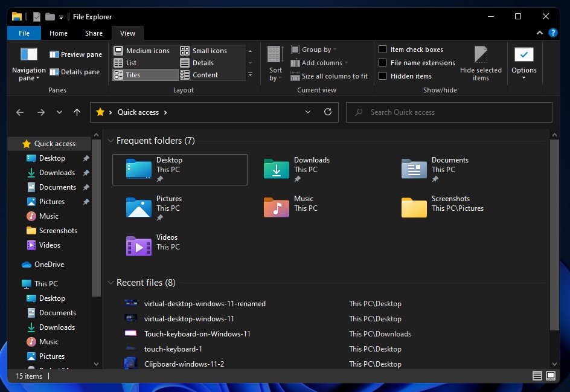
Task: Select file Clipboard-windows-11-2
Action: click(x=184, y=364)
